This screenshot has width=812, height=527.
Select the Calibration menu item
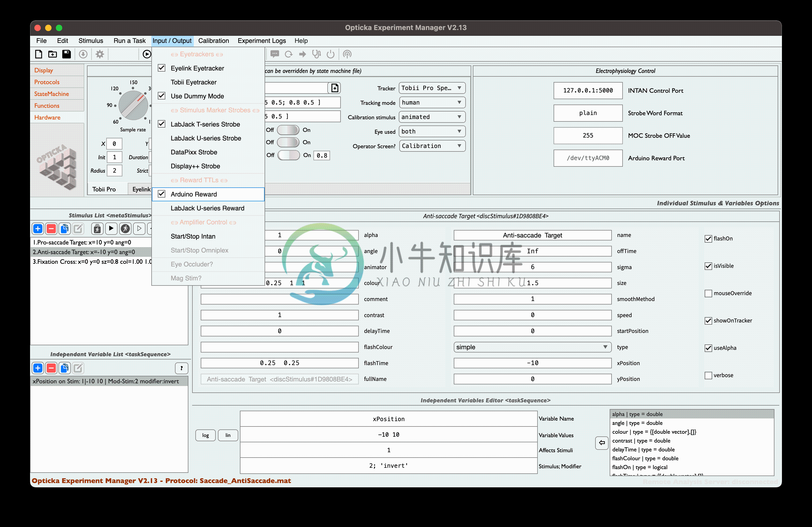214,40
